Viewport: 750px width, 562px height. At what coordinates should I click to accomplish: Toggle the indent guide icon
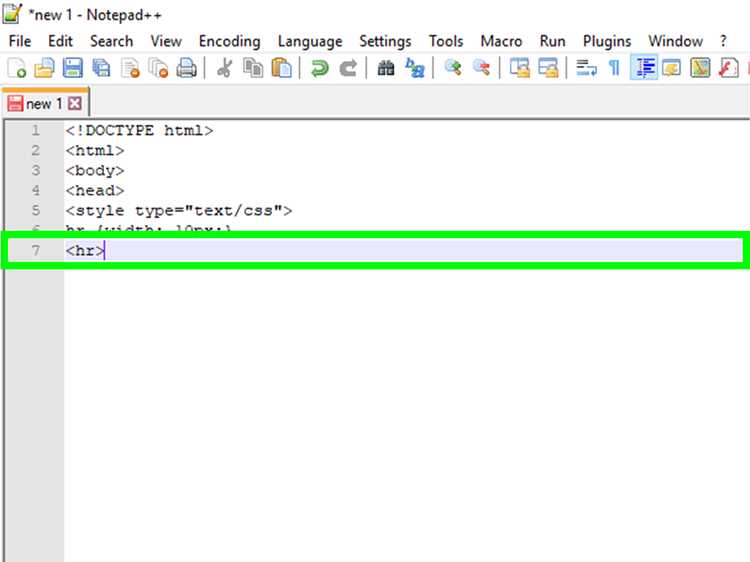(644, 68)
